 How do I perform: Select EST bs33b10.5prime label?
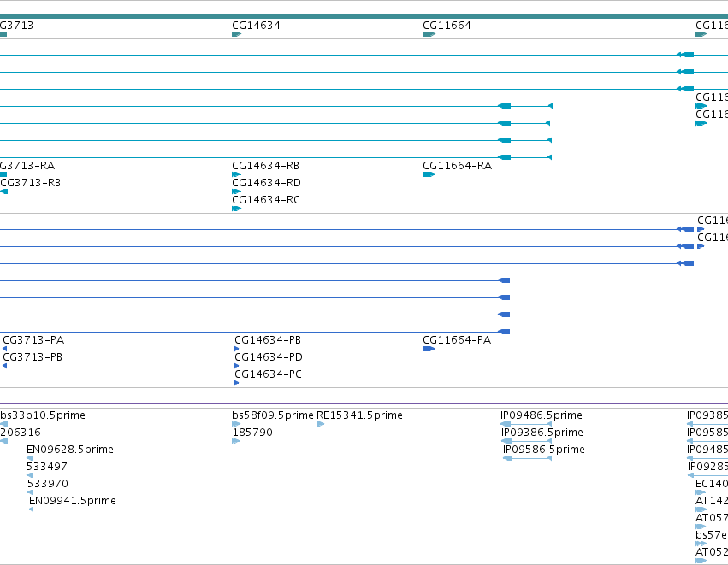[43, 415]
